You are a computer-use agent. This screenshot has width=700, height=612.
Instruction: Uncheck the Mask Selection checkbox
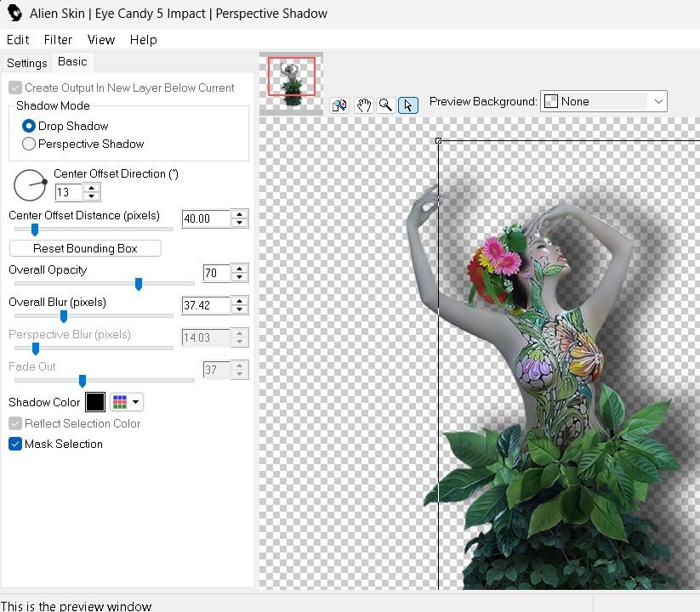(x=15, y=444)
